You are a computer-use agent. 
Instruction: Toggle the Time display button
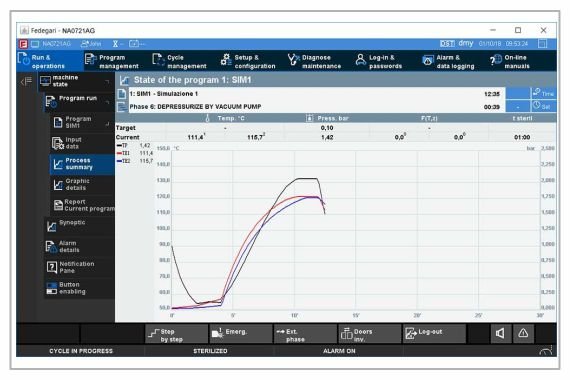tap(543, 93)
